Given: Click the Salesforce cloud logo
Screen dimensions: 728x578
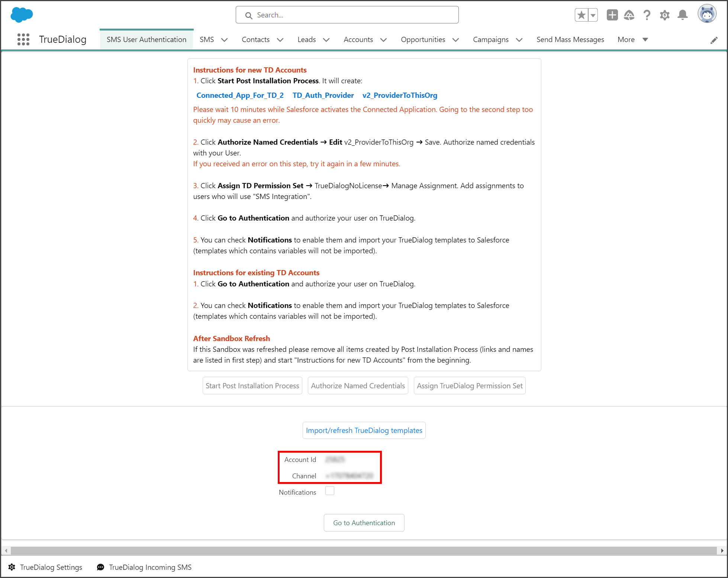Looking at the screenshot, I should (22, 15).
